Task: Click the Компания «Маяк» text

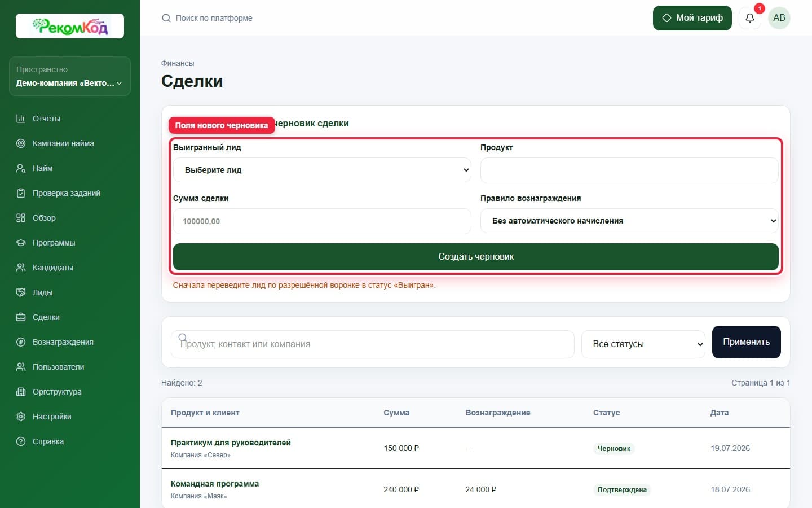Action: (x=199, y=496)
